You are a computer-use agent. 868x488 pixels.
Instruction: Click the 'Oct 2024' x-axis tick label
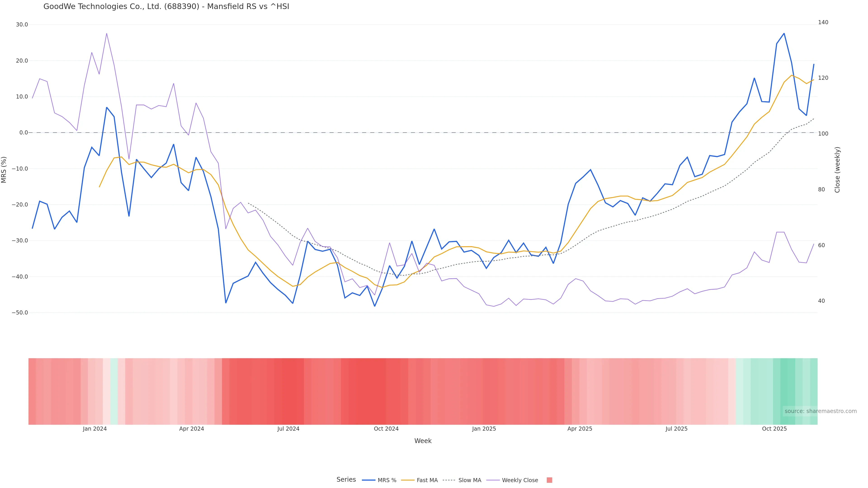coord(386,429)
